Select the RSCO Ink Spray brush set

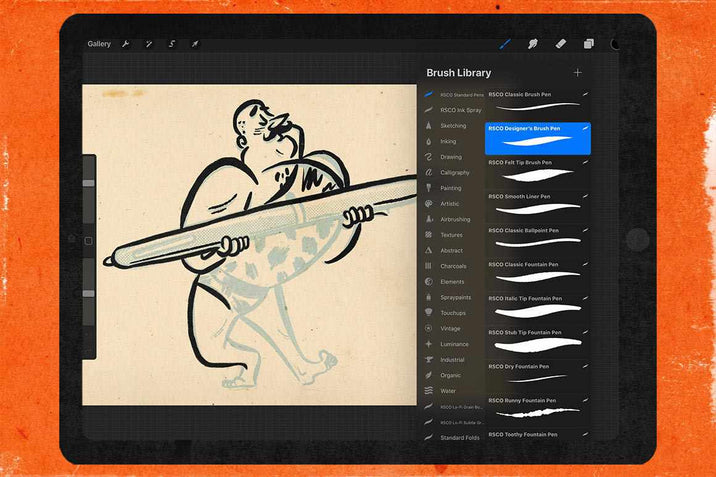click(x=461, y=110)
